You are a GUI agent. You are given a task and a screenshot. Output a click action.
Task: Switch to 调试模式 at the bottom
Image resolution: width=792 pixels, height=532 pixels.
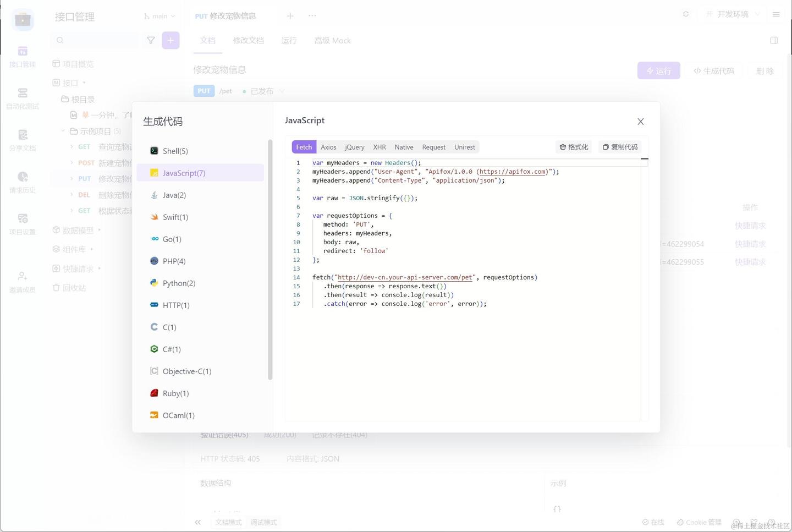coord(263,522)
